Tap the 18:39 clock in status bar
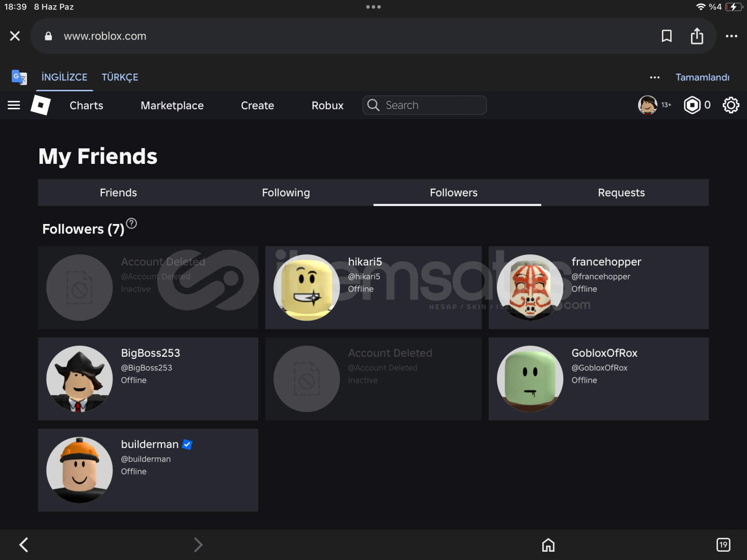Screen dimensions: 747x560 pos(16,7)
